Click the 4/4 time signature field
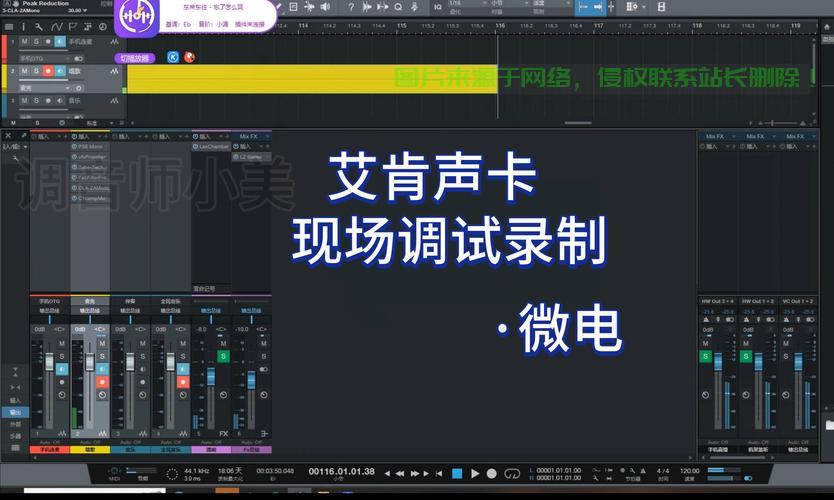 (x=663, y=471)
